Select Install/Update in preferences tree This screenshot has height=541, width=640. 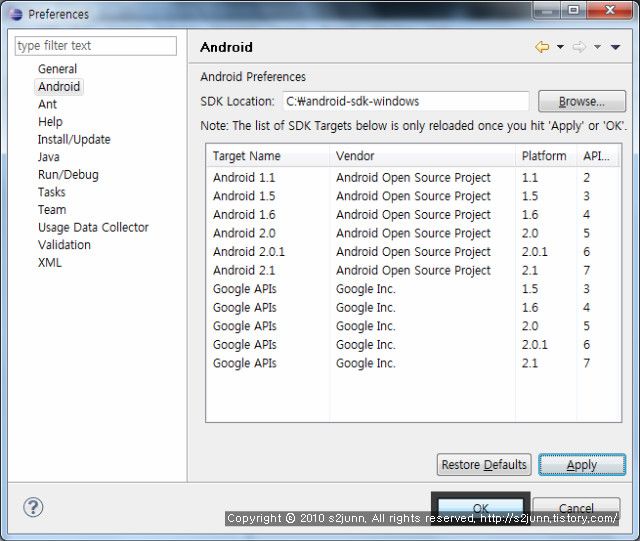point(74,139)
